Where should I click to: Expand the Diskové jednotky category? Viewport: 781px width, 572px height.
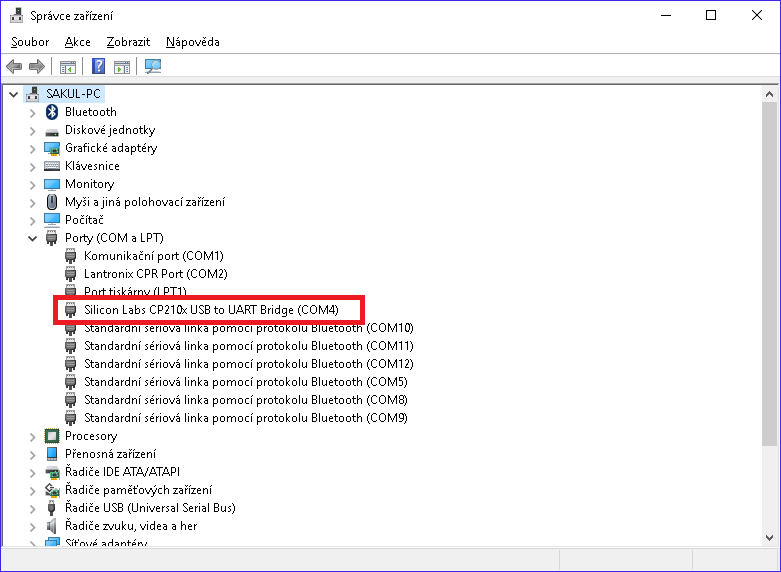click(x=32, y=131)
